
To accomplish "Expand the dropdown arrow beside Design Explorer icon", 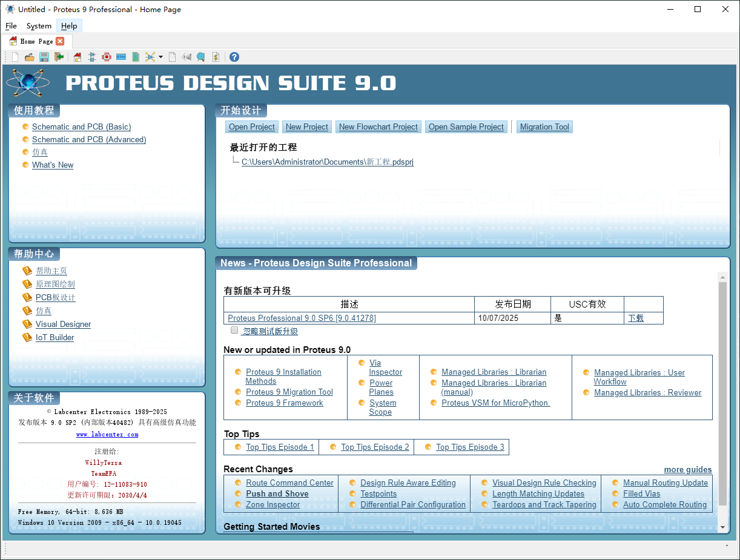I will click(160, 57).
